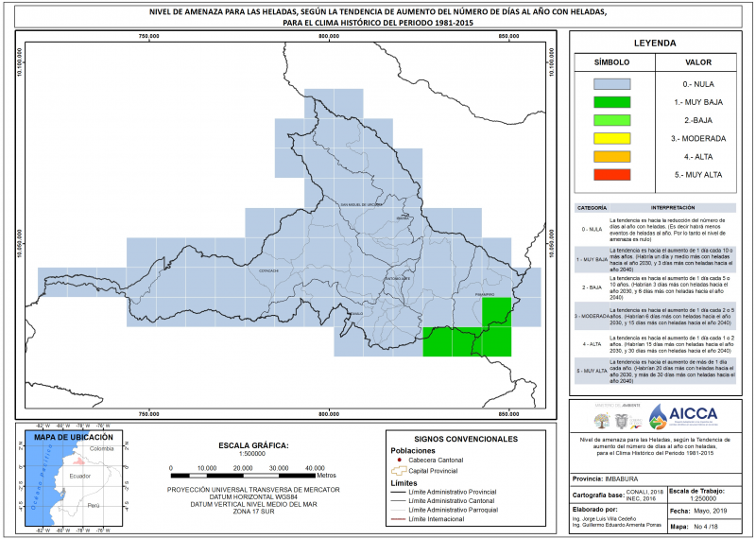Click the Capital Provincial outline symbol
Image resolution: width=756 pixels, height=539 pixels.
pos(399,471)
